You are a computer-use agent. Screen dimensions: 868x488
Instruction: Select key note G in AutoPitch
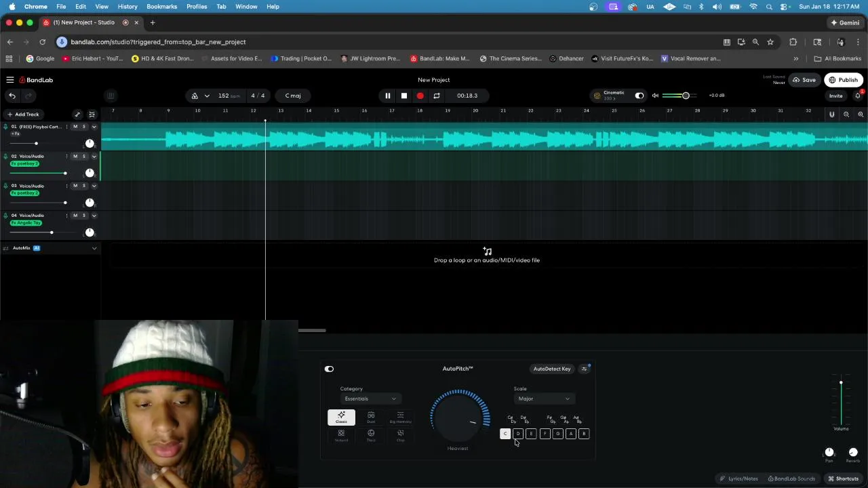coord(557,434)
